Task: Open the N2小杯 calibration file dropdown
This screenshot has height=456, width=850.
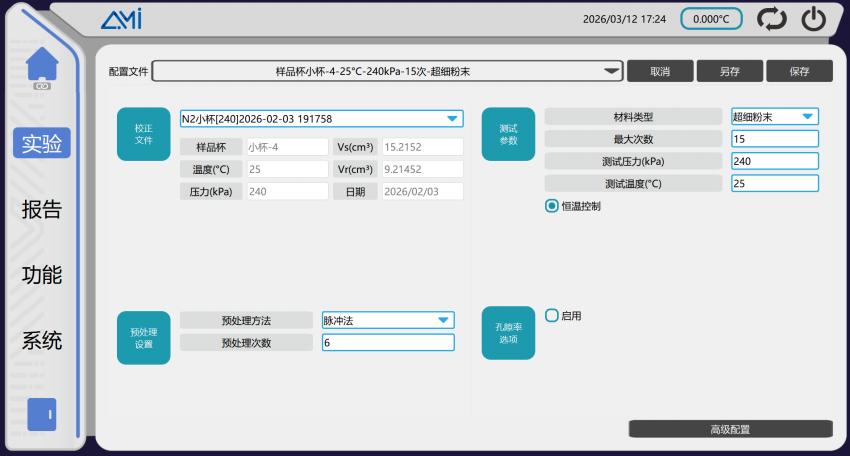Action: 321,119
